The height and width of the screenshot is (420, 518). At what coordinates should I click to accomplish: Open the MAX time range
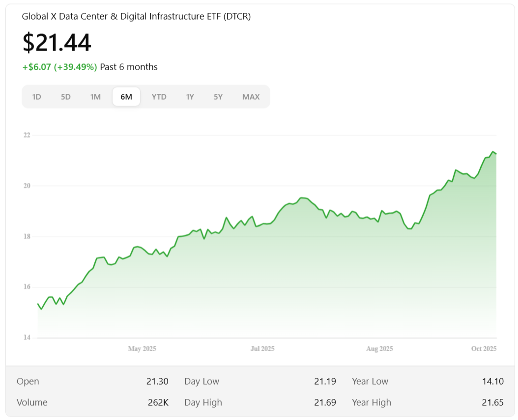[251, 97]
